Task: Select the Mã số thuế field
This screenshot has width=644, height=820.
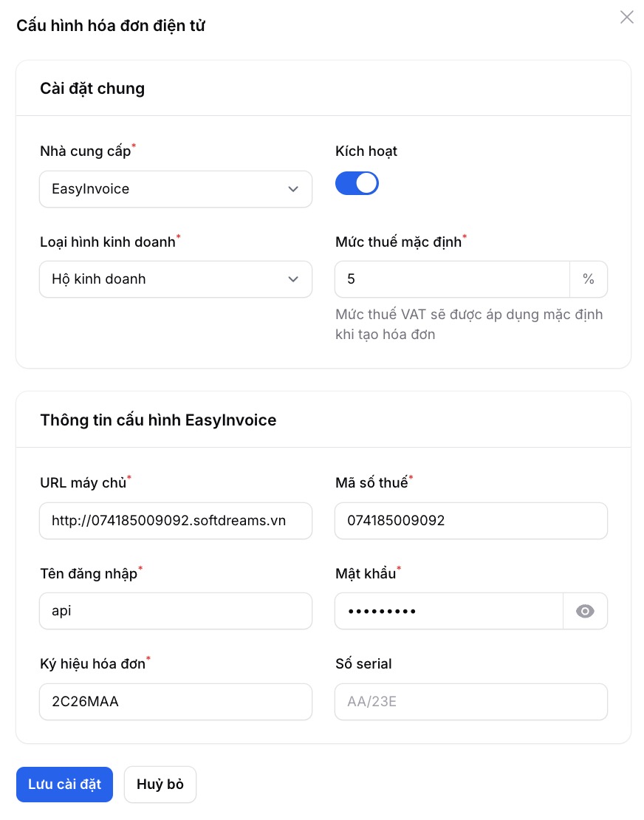Action: click(470, 521)
